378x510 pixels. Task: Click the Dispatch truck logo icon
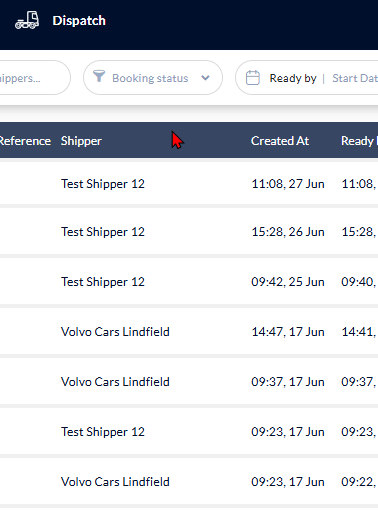[x=27, y=20]
